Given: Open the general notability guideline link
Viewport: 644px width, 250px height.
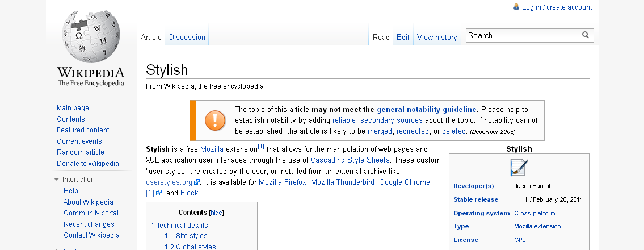Looking at the screenshot, I should point(426,109).
